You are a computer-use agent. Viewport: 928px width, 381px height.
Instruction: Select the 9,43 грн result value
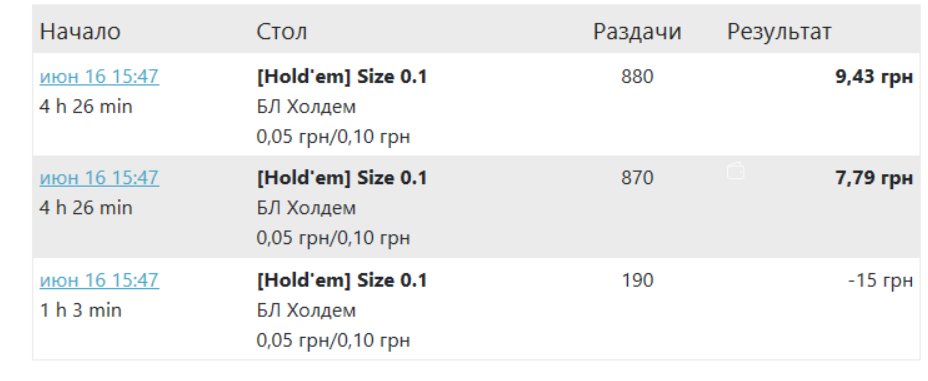[x=874, y=77]
